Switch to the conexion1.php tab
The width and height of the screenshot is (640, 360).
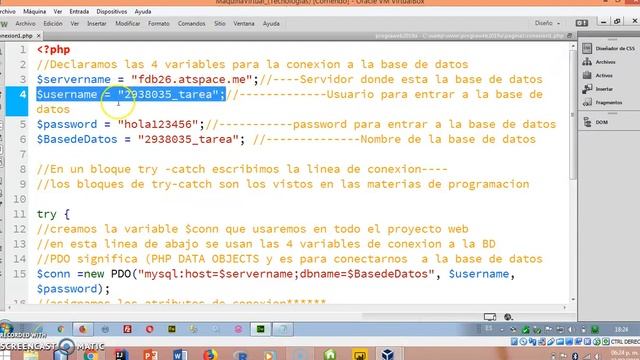pos(16,36)
